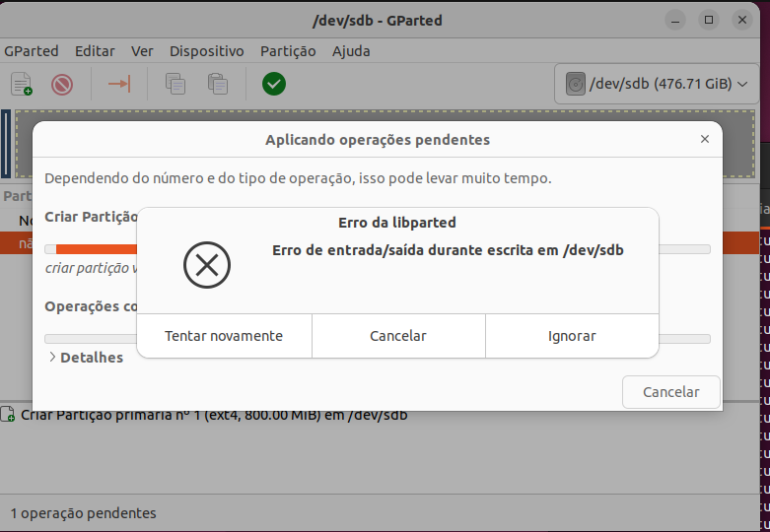The image size is (770, 532).
Task: Click the '1 operação pendentes' status text
Action: point(83,513)
